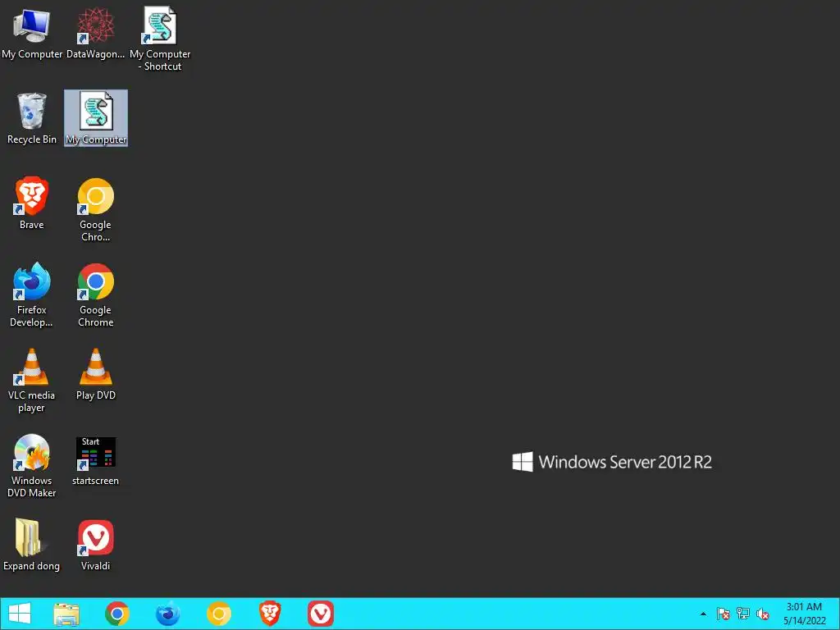
Task: Open the Action Center flag icon
Action: coord(724,614)
